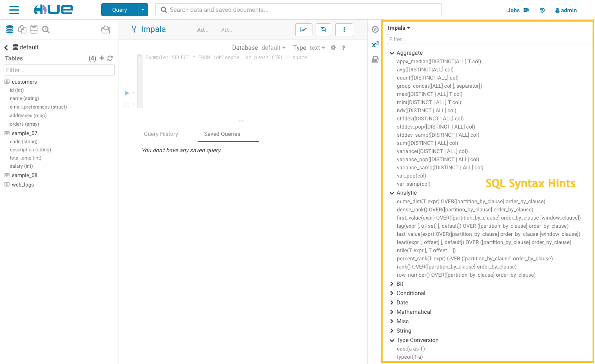Open the hamburger main menu
This screenshot has height=364, width=595.
pos(14,10)
